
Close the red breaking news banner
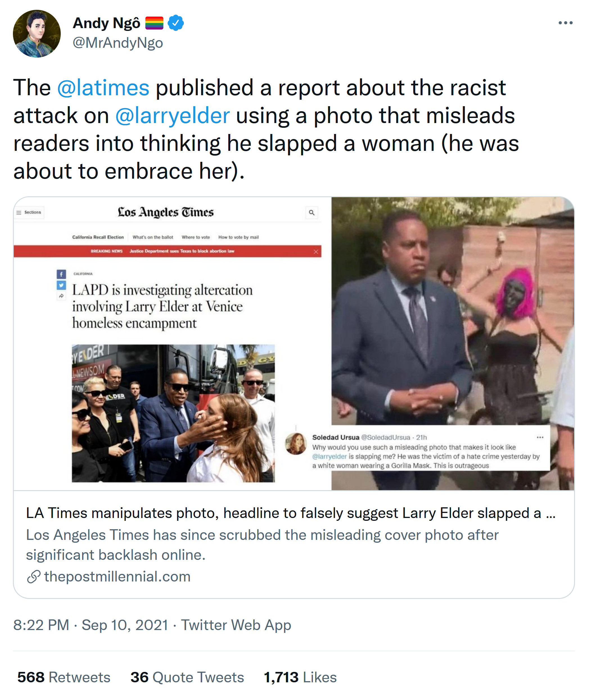click(x=316, y=252)
